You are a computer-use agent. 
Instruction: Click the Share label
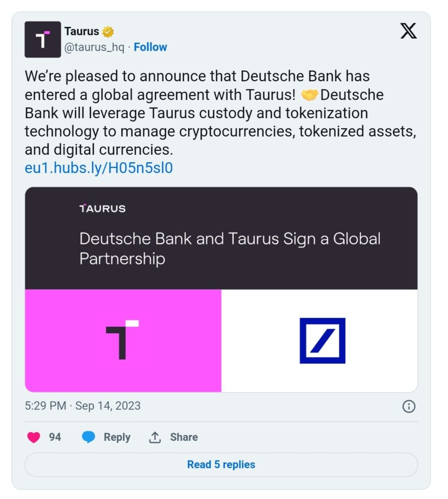pos(184,437)
